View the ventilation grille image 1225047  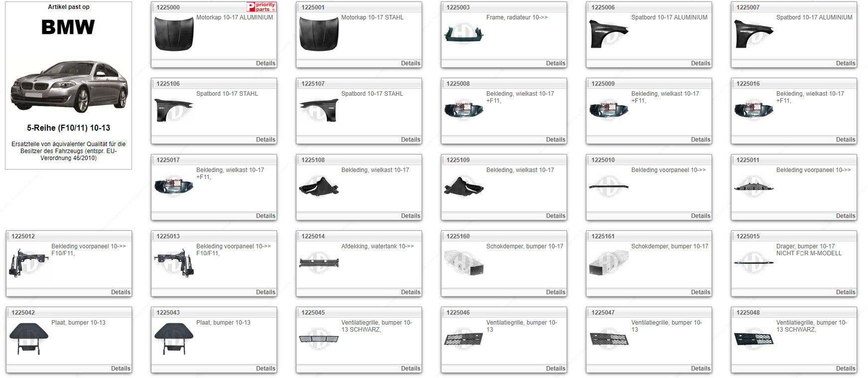[x=609, y=339]
